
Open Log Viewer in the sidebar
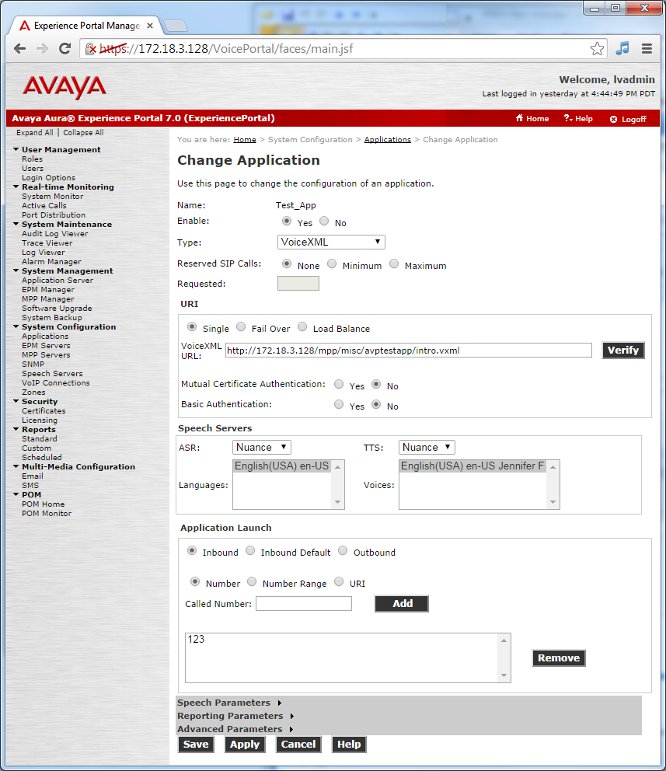(x=43, y=252)
